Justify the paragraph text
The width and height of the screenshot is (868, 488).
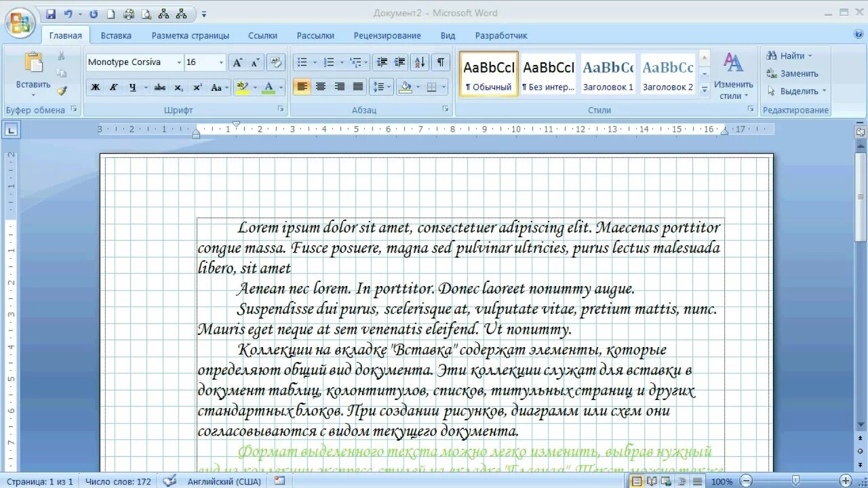[x=358, y=87]
